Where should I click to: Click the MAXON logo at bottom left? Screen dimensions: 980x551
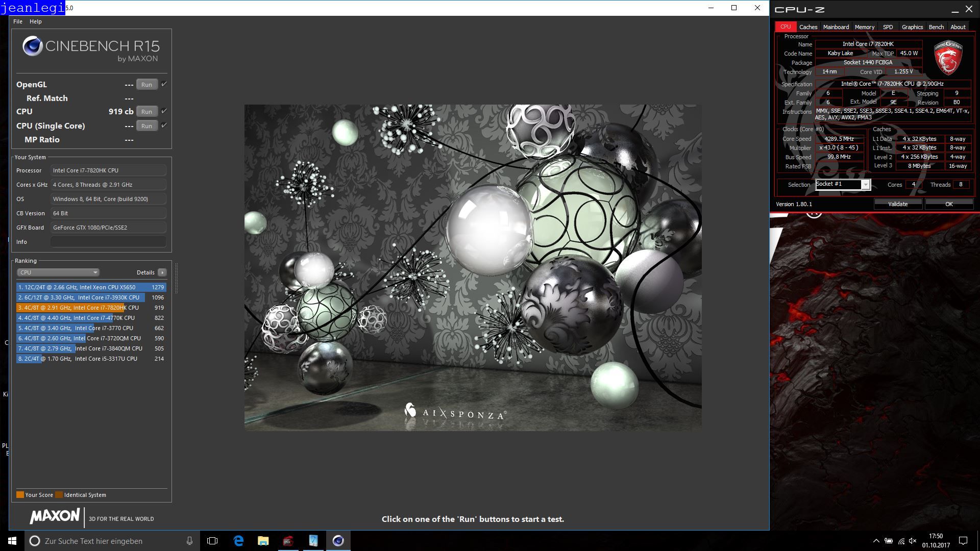(x=55, y=516)
